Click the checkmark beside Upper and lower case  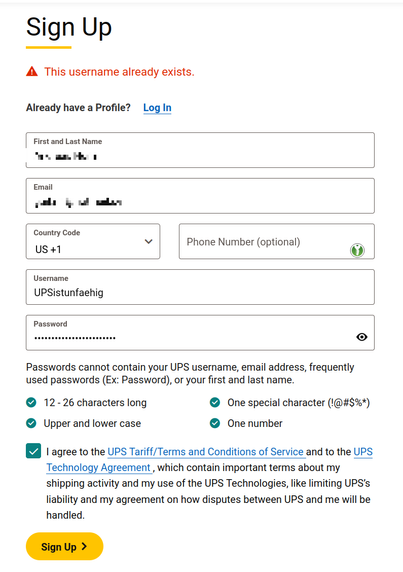(x=31, y=423)
